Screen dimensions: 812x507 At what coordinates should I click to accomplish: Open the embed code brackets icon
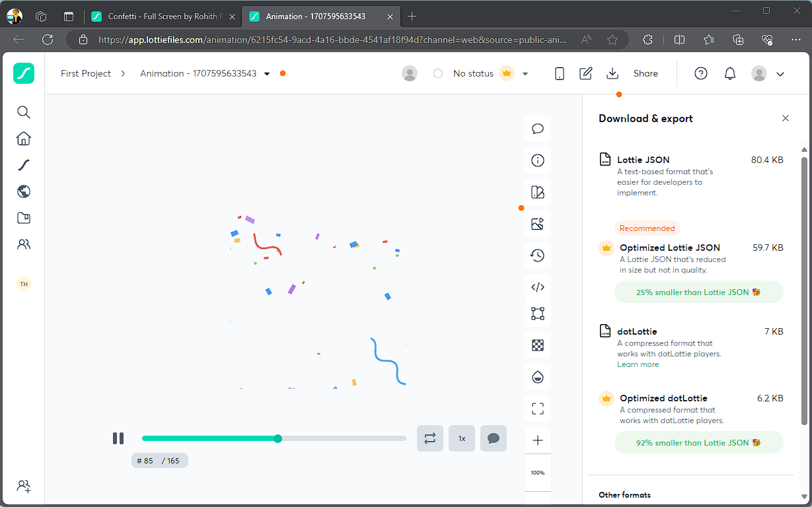click(x=537, y=287)
